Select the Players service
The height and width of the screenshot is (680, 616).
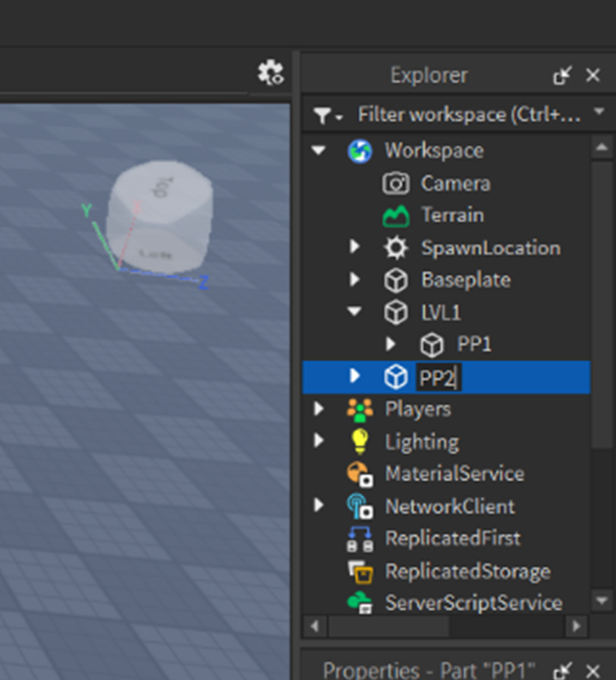418,409
